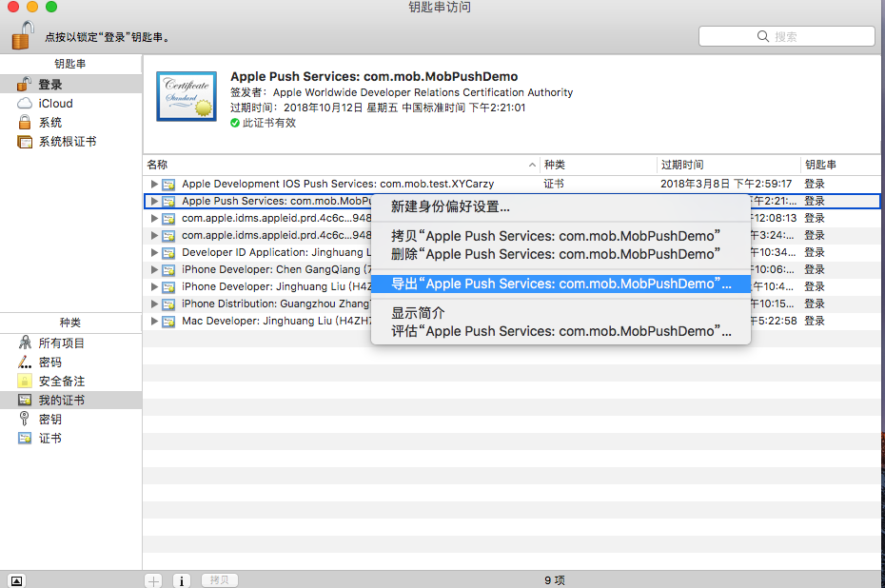Choose 拷贝 Apple Push Services menu item

(560, 236)
